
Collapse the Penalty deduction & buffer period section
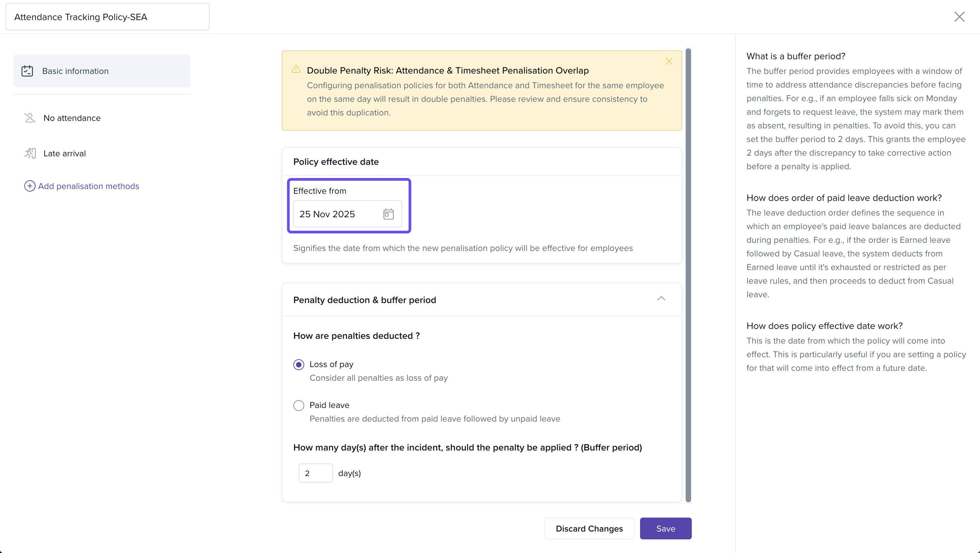pos(661,299)
